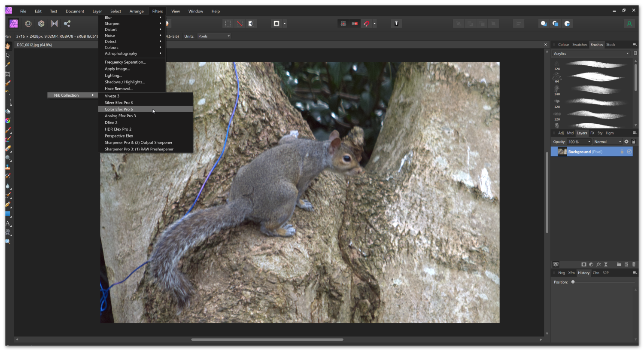Expand the Astrophotography submenu
This screenshot has height=351, width=644.
(132, 54)
